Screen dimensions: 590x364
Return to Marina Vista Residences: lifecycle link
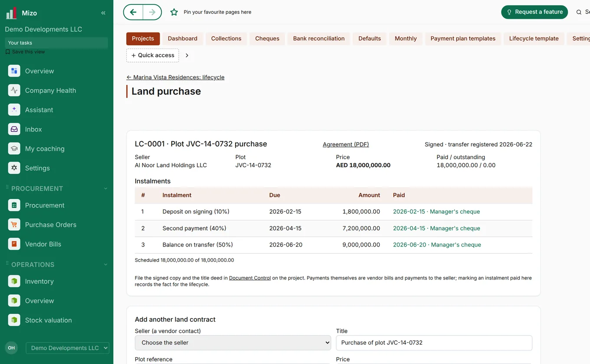[175, 77]
